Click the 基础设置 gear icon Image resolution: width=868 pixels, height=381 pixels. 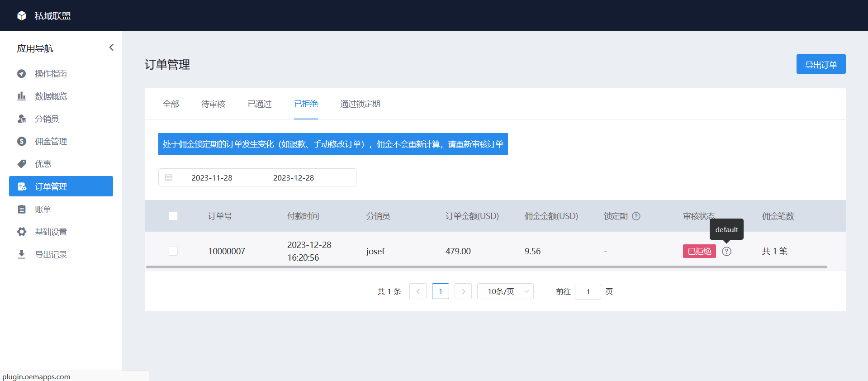pyautogui.click(x=22, y=232)
